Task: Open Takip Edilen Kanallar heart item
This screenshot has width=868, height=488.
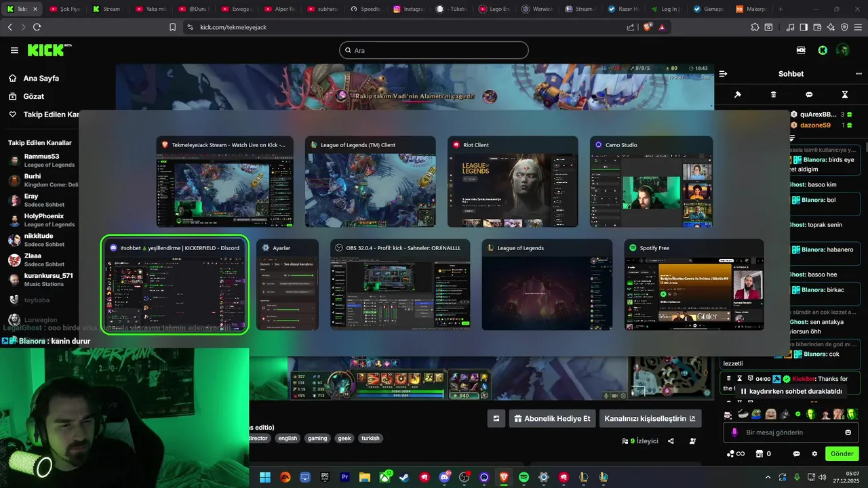Action: [43, 115]
